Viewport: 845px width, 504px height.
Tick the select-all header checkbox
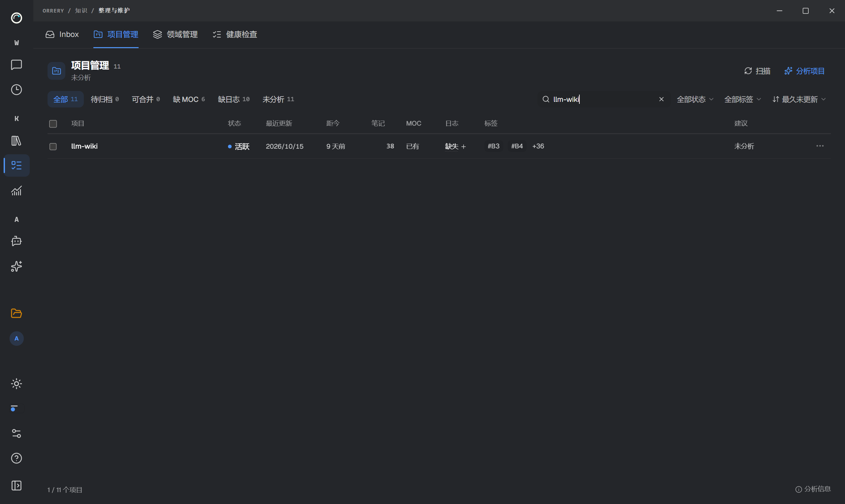click(53, 124)
